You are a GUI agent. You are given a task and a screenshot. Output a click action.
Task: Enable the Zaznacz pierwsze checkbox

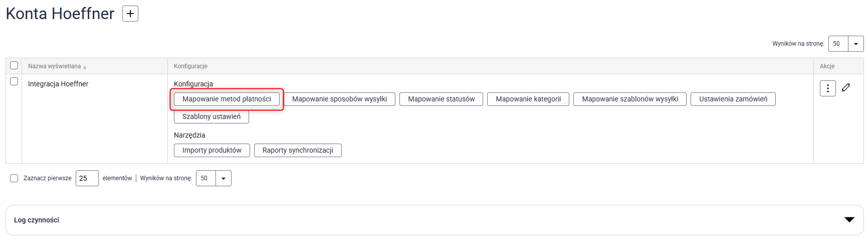tap(14, 178)
